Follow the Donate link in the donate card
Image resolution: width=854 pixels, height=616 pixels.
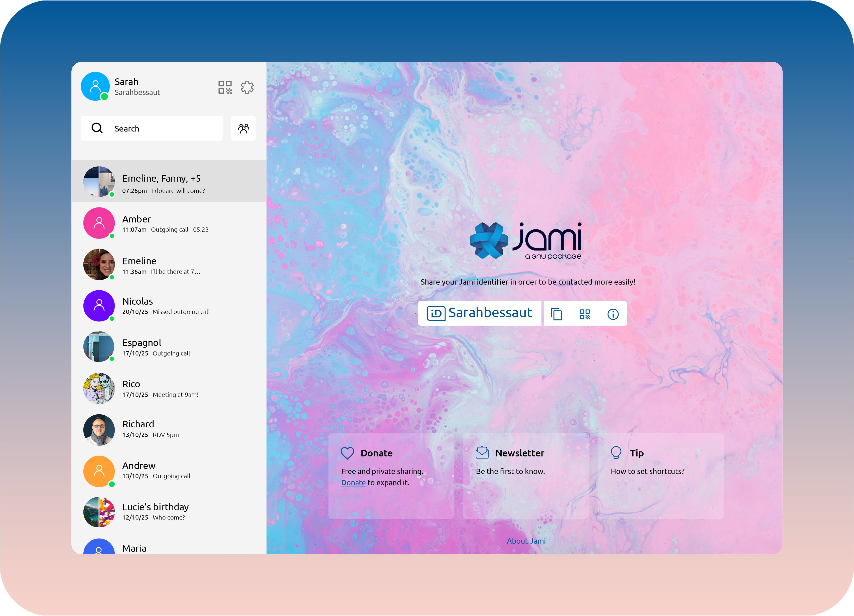point(353,483)
